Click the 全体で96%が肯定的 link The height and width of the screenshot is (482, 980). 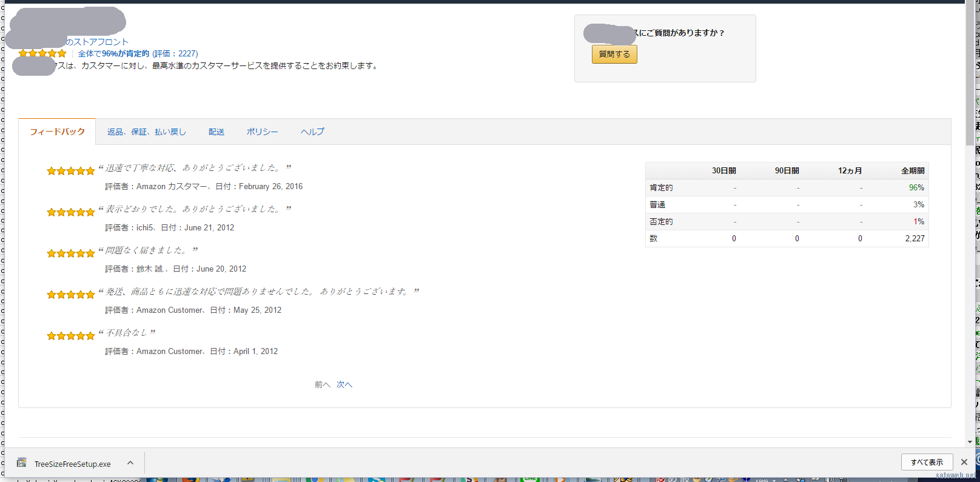coord(113,53)
